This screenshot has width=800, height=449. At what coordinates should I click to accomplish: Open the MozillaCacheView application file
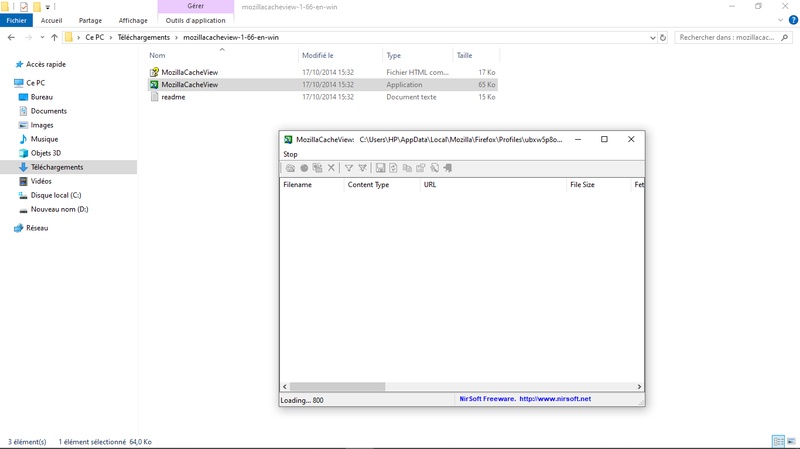190,85
